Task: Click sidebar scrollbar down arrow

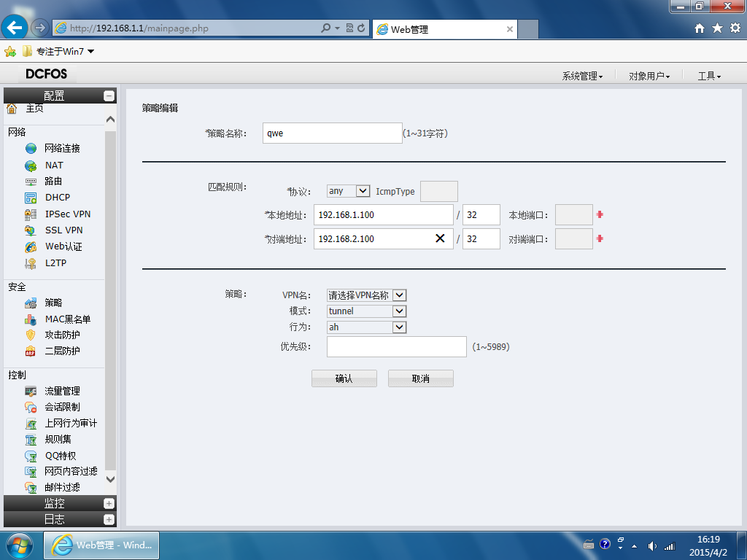Action: click(x=111, y=479)
